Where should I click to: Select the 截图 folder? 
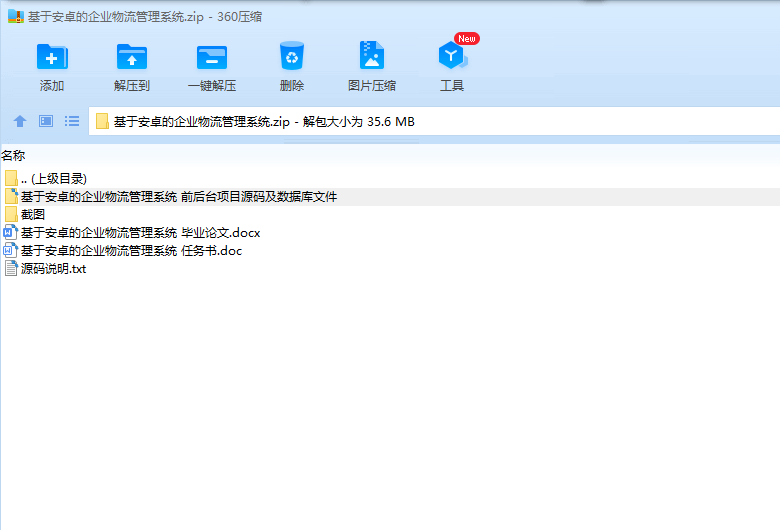click(x=390, y=214)
